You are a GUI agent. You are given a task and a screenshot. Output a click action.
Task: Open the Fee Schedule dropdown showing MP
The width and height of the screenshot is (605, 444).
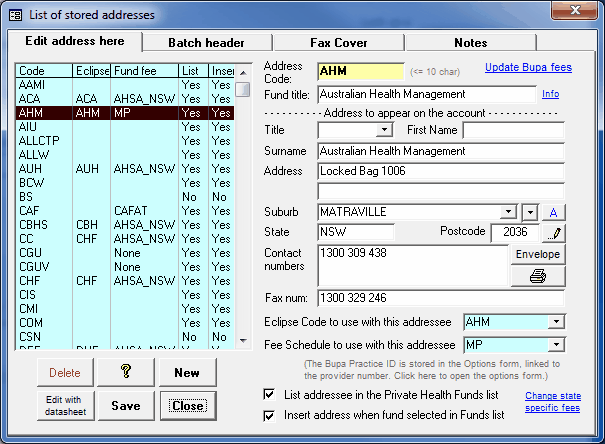tap(556, 344)
